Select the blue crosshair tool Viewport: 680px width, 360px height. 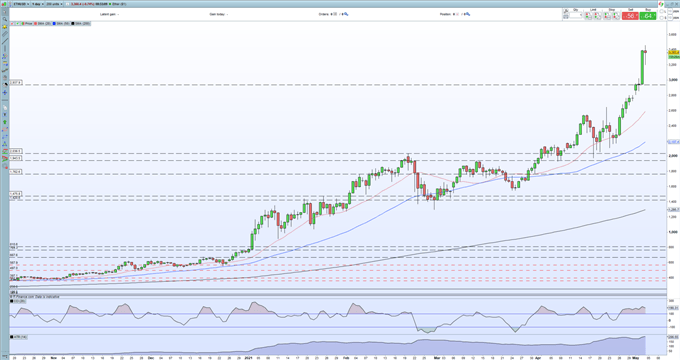click(5, 92)
